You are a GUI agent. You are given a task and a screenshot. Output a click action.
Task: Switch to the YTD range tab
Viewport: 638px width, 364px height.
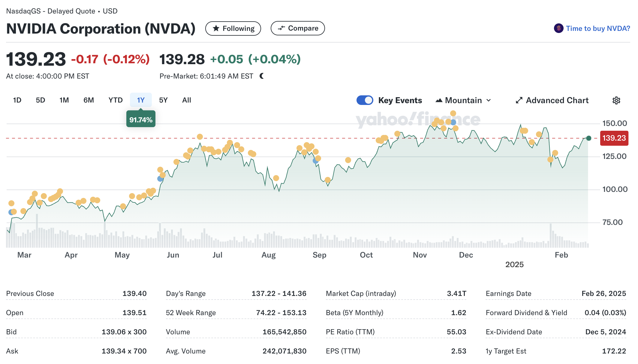click(116, 100)
